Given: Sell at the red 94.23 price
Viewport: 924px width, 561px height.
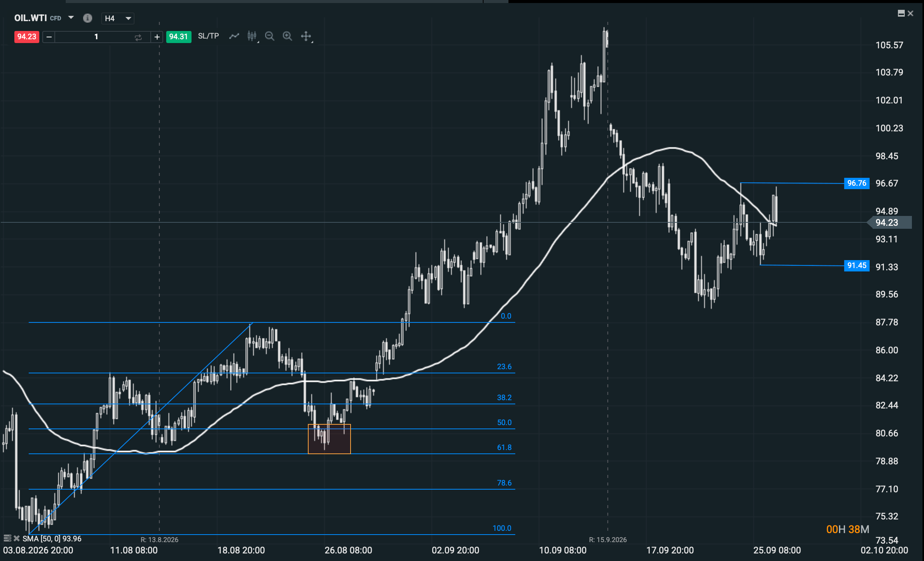Looking at the screenshot, I should (27, 37).
